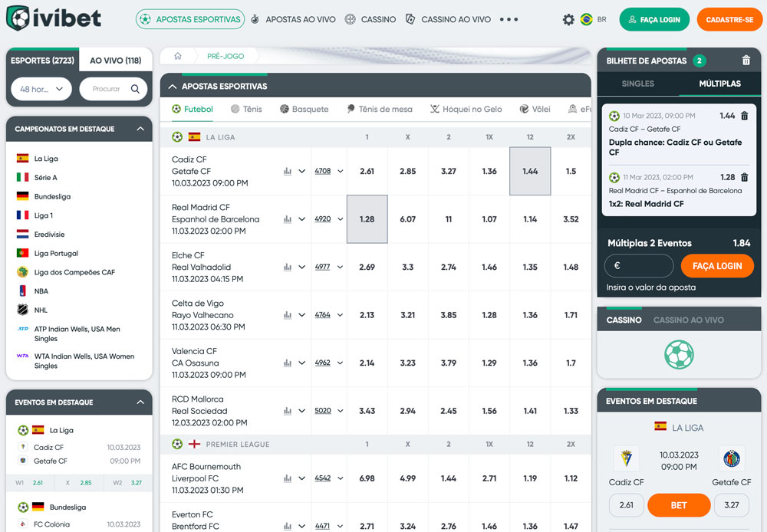This screenshot has height=532, width=767.
Task: Open the 48 hours time filter dropdown
Action: (41, 89)
